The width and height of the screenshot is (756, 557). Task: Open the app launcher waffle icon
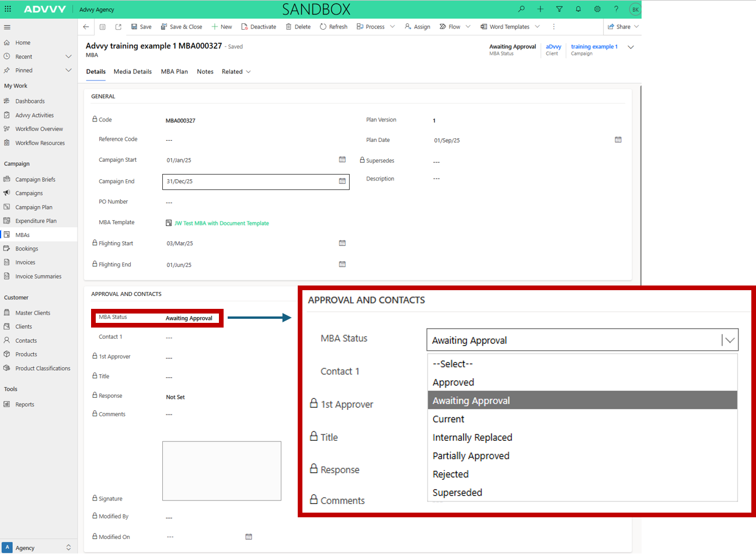(x=8, y=9)
